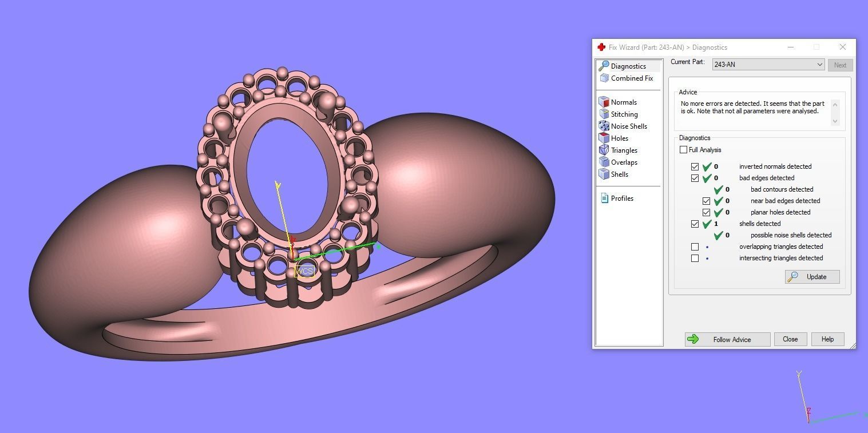This screenshot has height=433, width=868.
Task: Select the Normals fix page
Action: coord(624,102)
